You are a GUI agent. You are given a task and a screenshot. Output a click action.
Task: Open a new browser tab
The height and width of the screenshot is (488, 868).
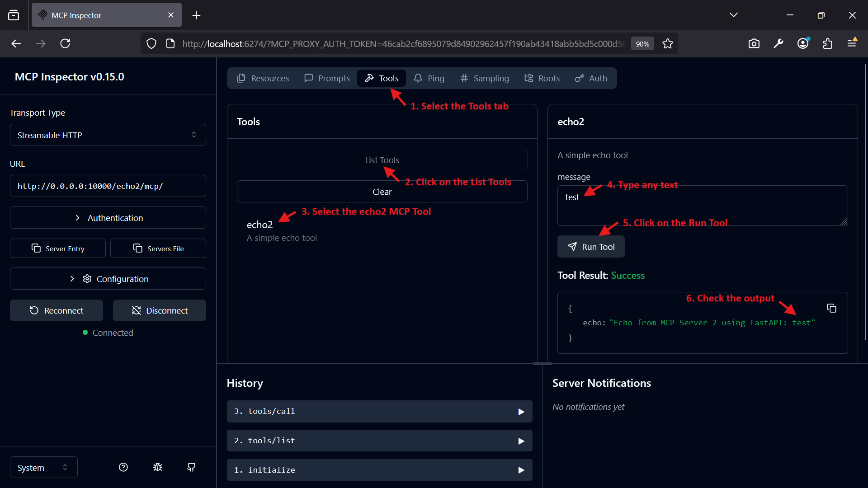(196, 15)
